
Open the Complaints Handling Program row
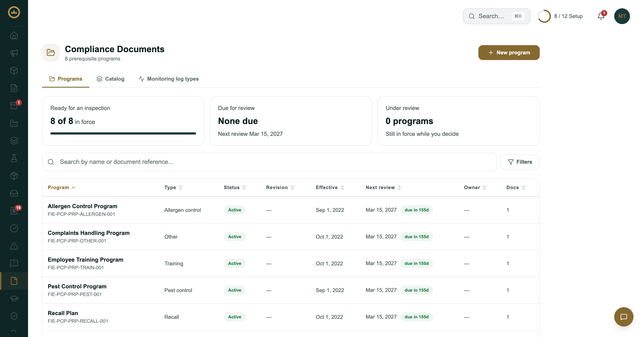(x=291, y=237)
